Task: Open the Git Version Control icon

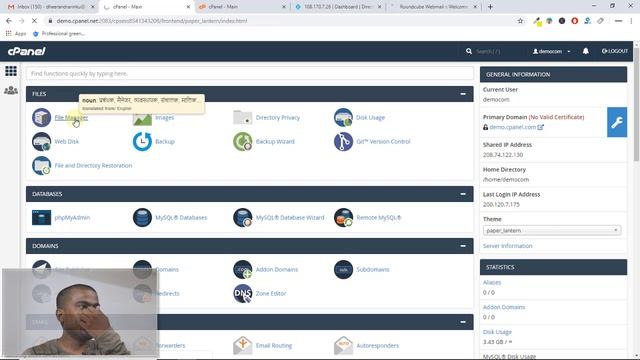Action: (x=343, y=142)
